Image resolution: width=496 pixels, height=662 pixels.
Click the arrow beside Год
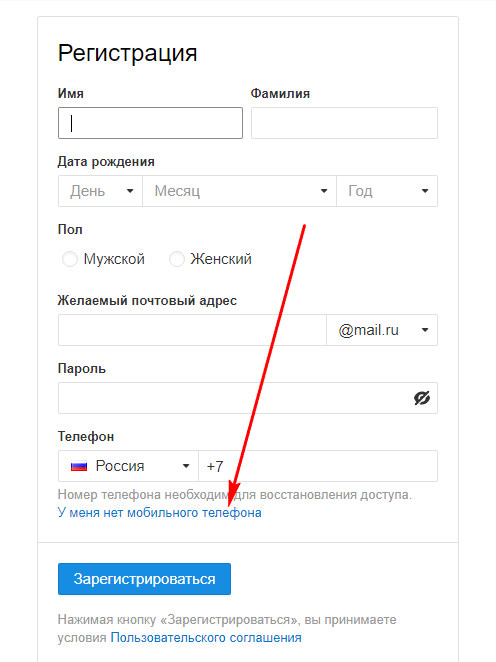(425, 191)
